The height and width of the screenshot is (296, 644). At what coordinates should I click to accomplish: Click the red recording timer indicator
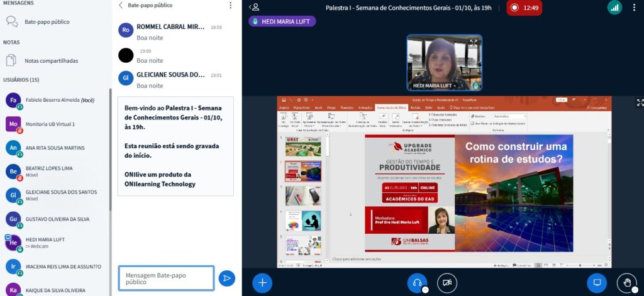(x=524, y=8)
